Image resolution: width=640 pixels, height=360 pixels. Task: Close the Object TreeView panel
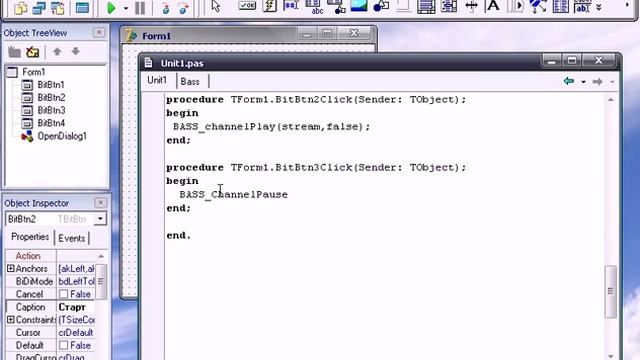click(x=98, y=33)
